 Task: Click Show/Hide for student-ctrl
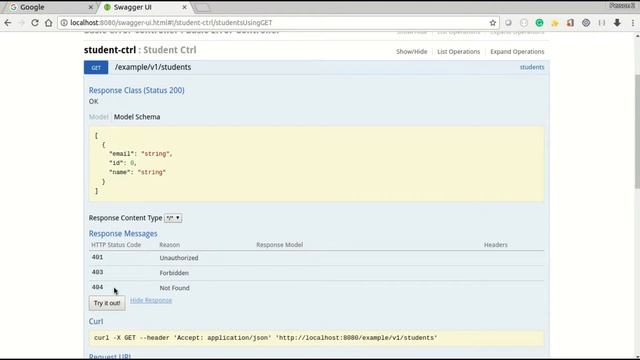click(x=411, y=51)
